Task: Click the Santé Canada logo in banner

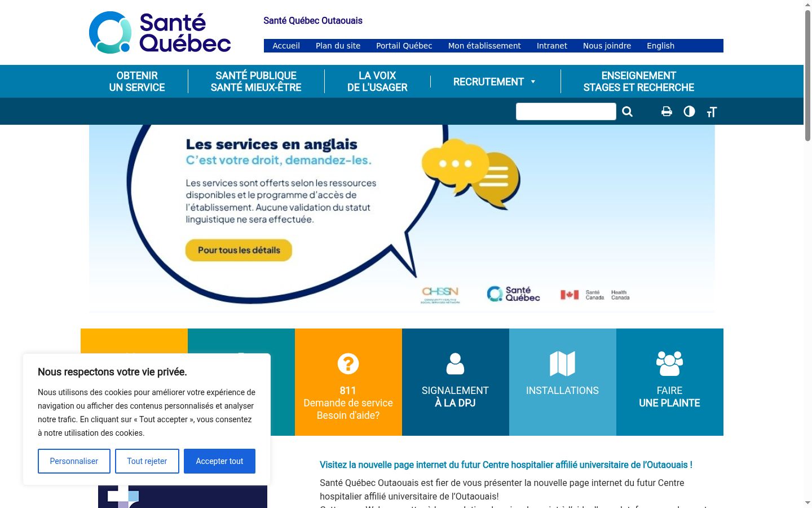Action: tap(595, 295)
